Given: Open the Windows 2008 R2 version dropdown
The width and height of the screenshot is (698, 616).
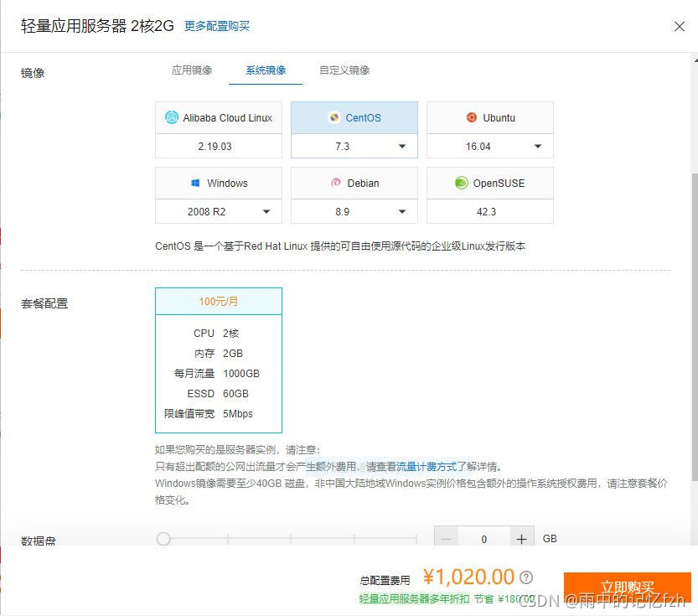Looking at the screenshot, I should tap(219, 211).
